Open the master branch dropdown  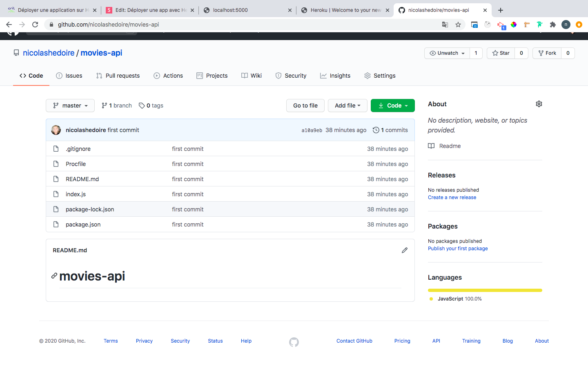point(70,105)
